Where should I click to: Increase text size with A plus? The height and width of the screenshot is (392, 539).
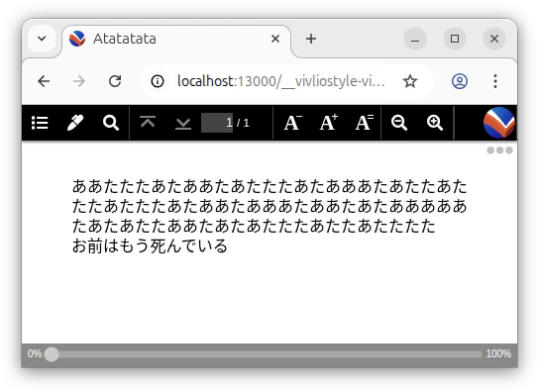[x=329, y=123]
